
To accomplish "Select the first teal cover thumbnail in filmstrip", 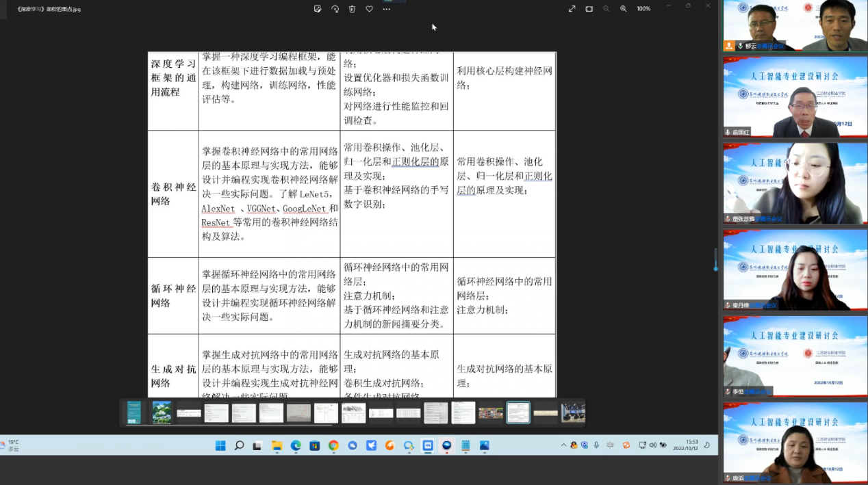I will point(134,412).
